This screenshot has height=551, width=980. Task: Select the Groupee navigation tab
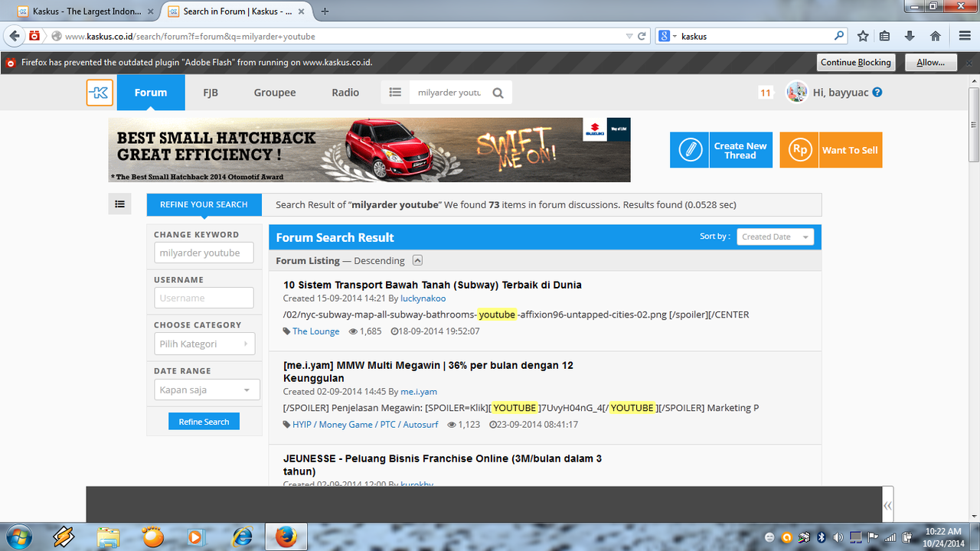(275, 93)
